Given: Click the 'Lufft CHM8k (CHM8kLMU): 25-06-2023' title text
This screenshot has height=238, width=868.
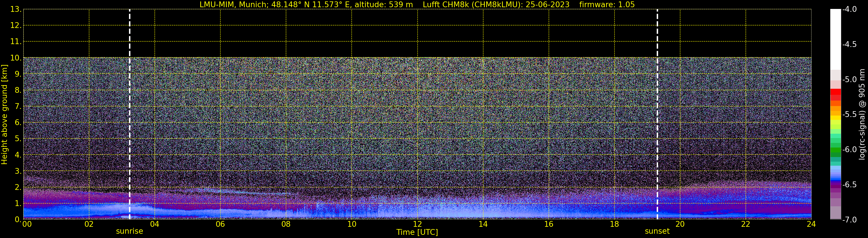Looking at the screenshot, I should tap(496, 5).
